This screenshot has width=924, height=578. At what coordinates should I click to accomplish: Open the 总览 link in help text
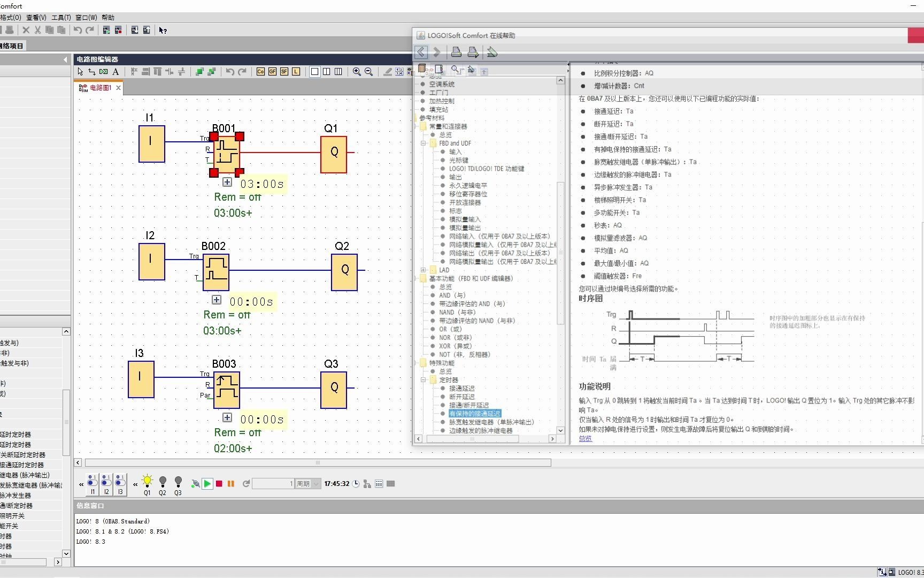[585, 438]
